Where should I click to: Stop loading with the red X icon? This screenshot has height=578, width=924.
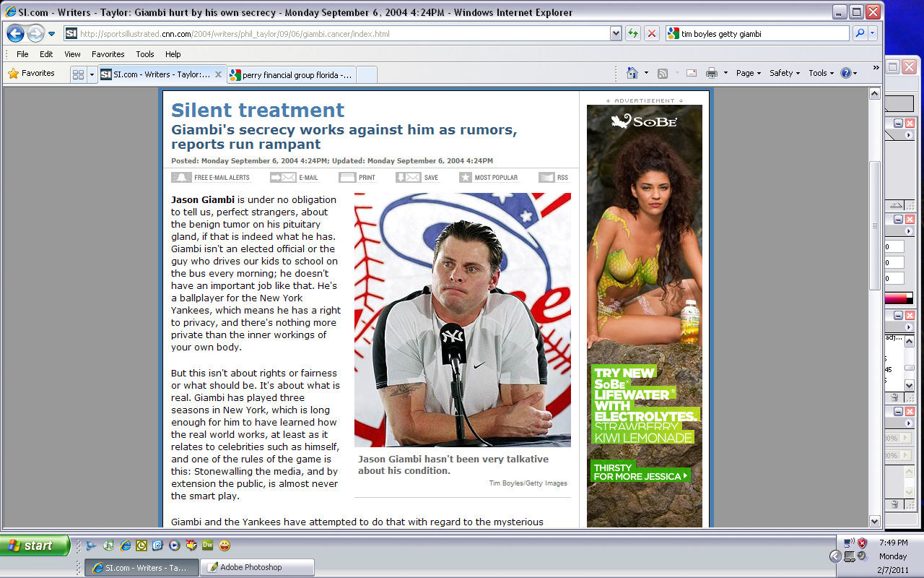click(652, 33)
